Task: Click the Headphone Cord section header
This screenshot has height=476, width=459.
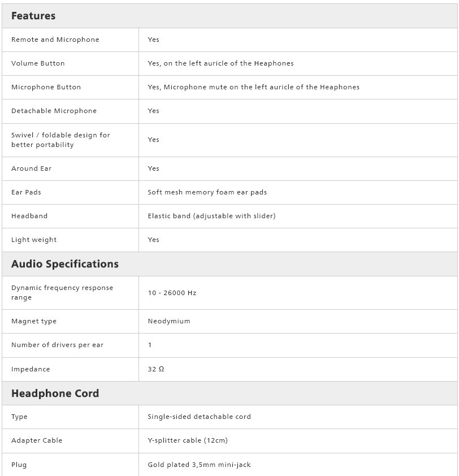Action: [55, 393]
